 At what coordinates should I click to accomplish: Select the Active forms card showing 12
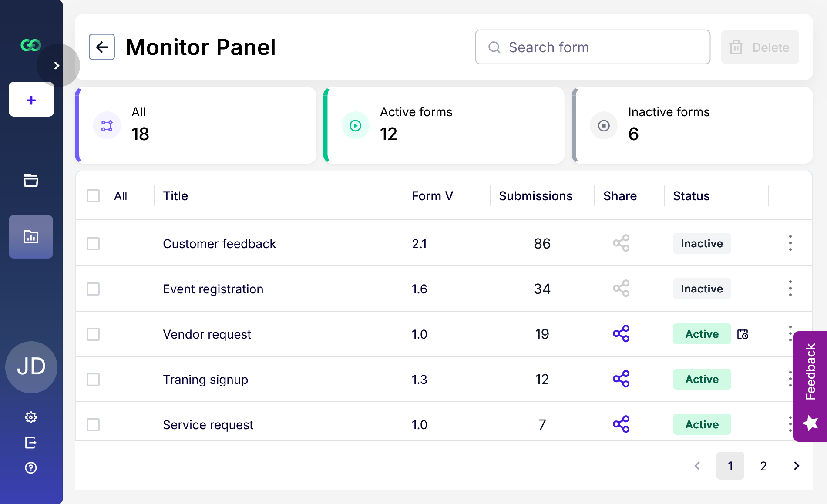(444, 125)
